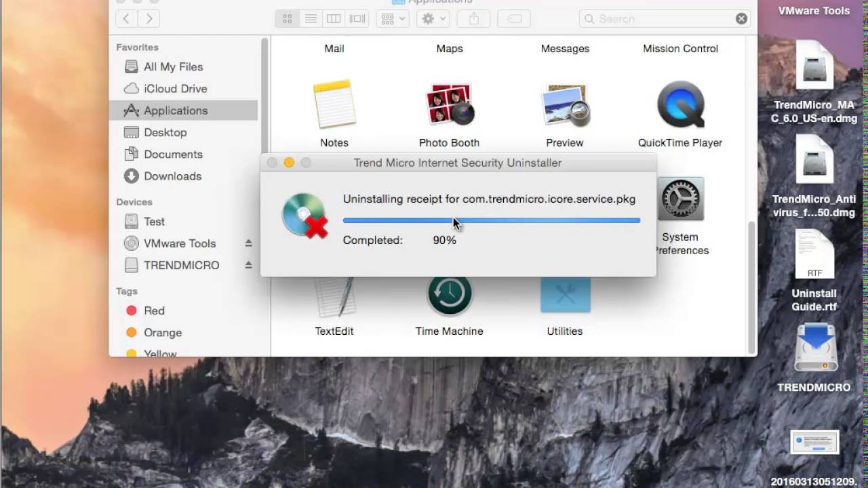Select the QuickTime Player app icon
Image resolution: width=868 pixels, height=488 pixels.
[680, 104]
